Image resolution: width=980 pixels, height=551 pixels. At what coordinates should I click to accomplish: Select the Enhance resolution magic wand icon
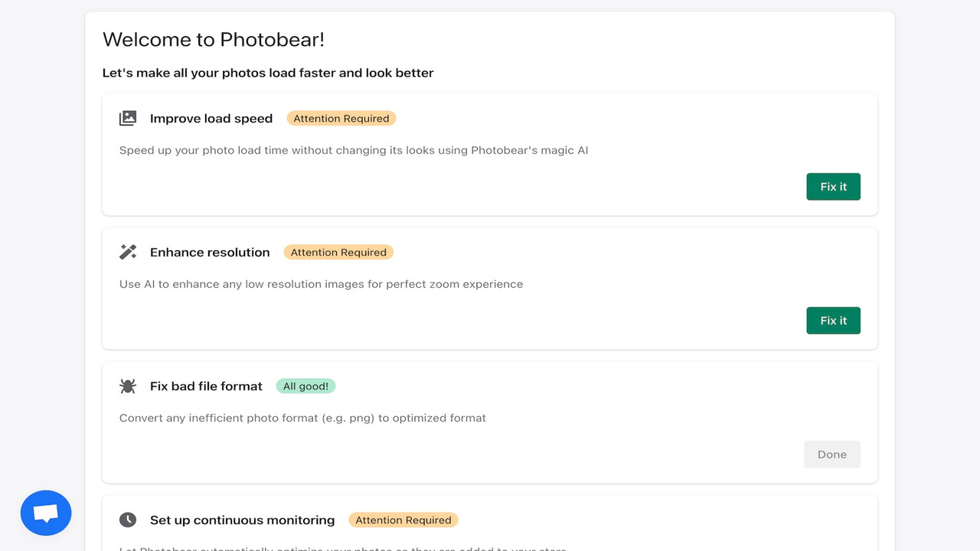(x=127, y=252)
